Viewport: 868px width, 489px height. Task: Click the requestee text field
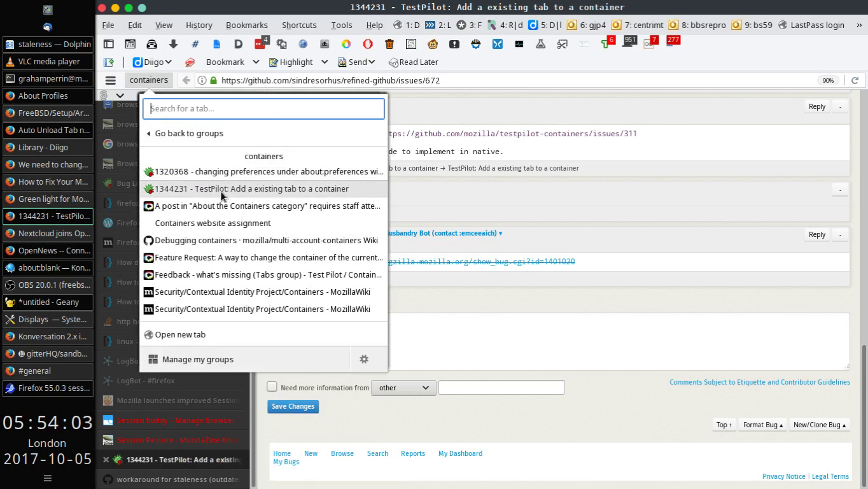(501, 387)
